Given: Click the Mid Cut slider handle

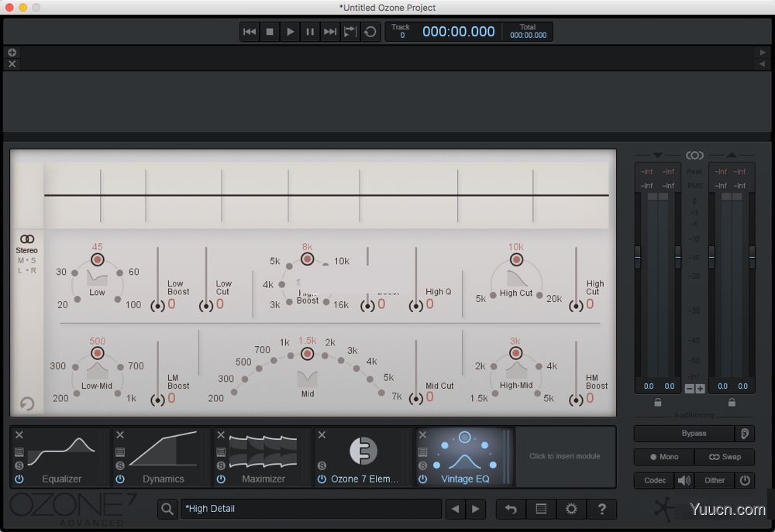Looking at the screenshot, I should pyautogui.click(x=415, y=400).
